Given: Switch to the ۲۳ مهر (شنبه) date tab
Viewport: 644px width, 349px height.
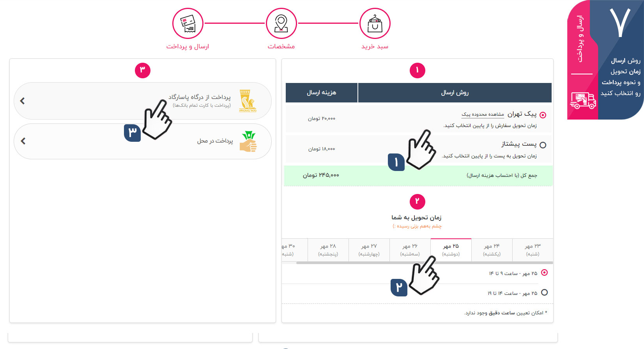Looking at the screenshot, I should pos(533,250).
